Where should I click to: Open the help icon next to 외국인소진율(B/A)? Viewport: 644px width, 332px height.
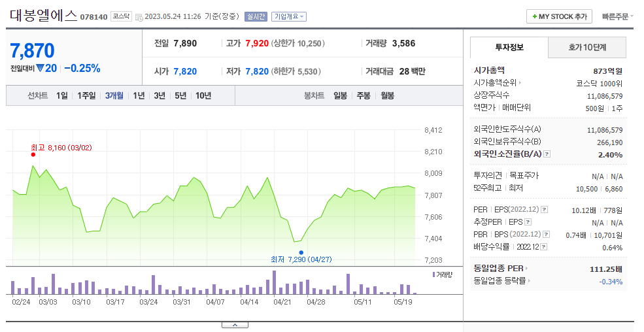point(547,154)
